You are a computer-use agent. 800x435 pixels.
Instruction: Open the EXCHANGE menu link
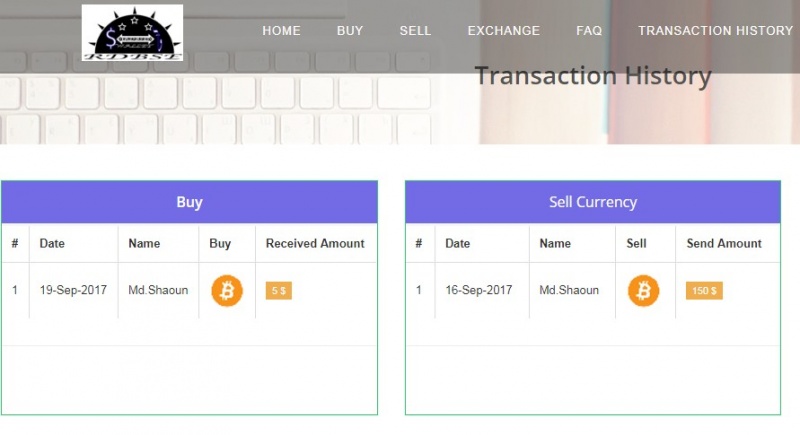[x=503, y=31]
